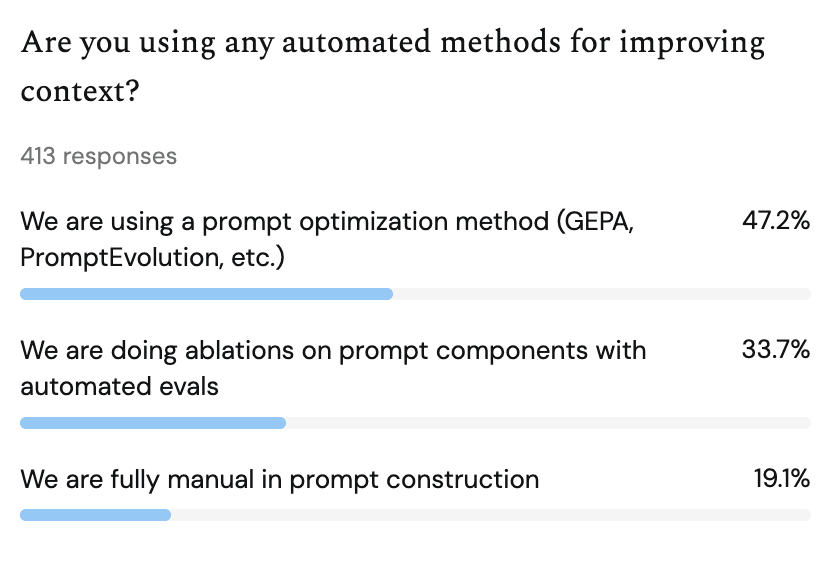Click the gray unfilled part of 19.1% bar
Image resolution: width=840 pixels, height=576 pixels.
[490, 515]
